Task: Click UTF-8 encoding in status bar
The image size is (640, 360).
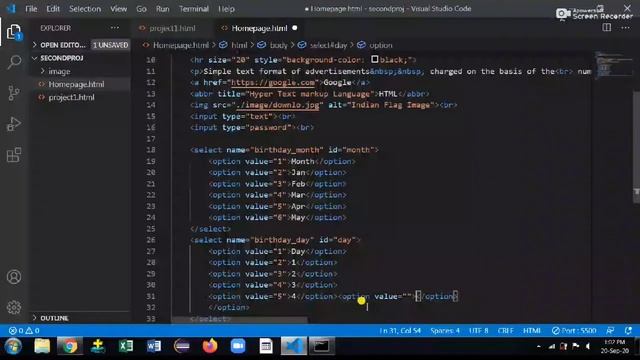Action: pos(478,331)
